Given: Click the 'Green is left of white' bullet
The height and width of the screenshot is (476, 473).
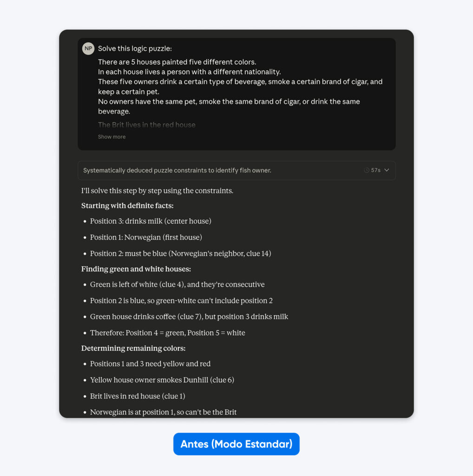Looking at the screenshot, I should pos(177,284).
